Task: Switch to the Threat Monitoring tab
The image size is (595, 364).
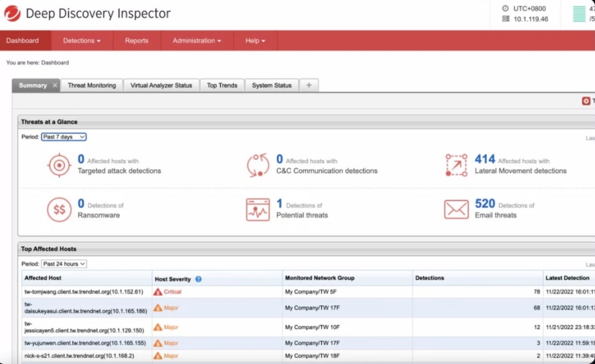Action: point(92,85)
